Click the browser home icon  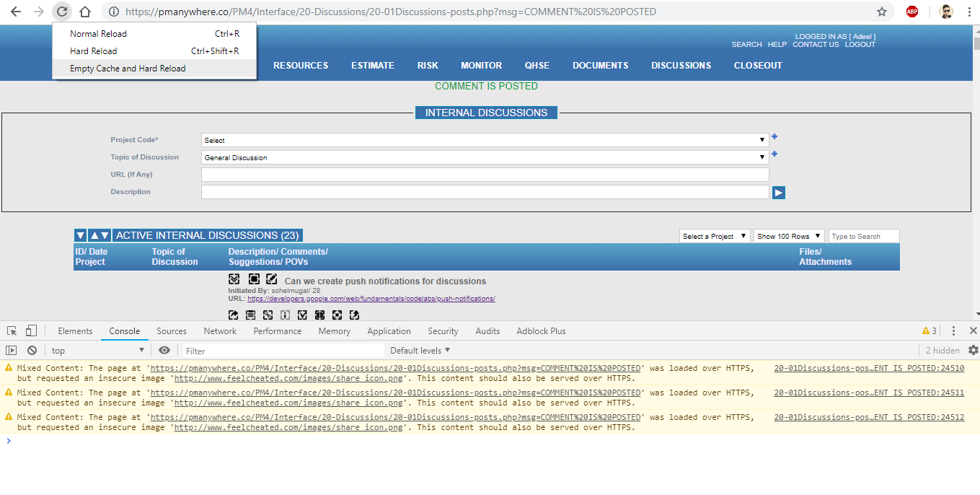click(x=85, y=12)
